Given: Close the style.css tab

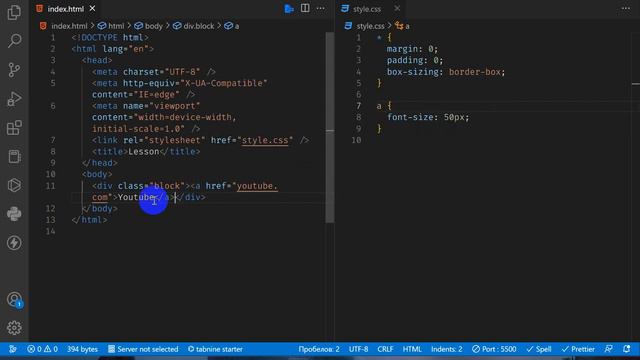Looking at the screenshot, I should point(397,8).
